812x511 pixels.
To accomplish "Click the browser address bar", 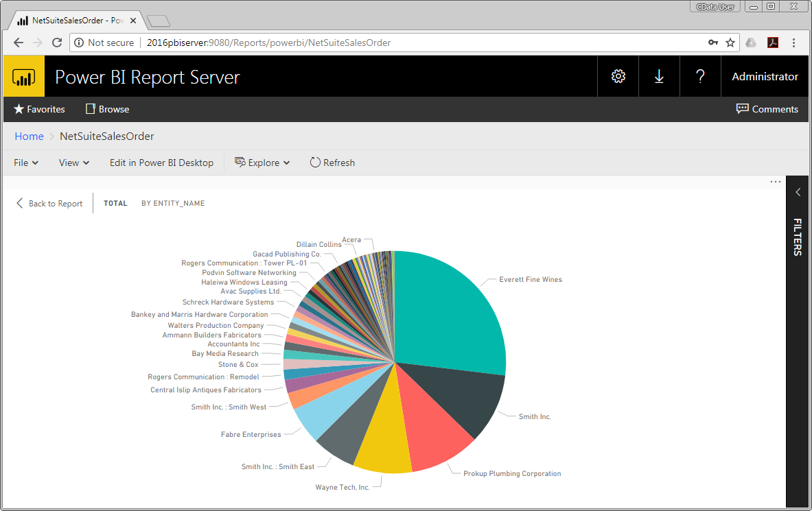I will [412, 43].
